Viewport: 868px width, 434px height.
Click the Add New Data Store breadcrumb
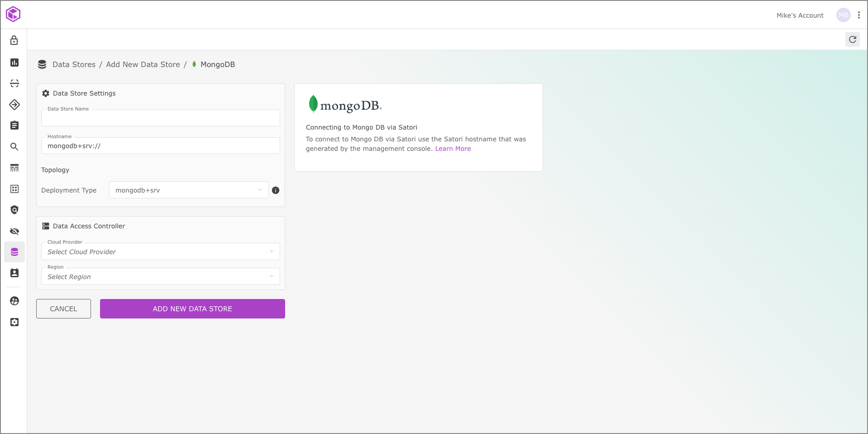tap(143, 64)
